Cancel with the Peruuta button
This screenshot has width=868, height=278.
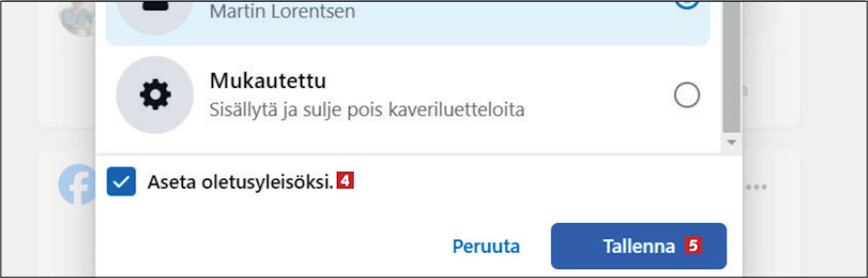[x=486, y=246]
